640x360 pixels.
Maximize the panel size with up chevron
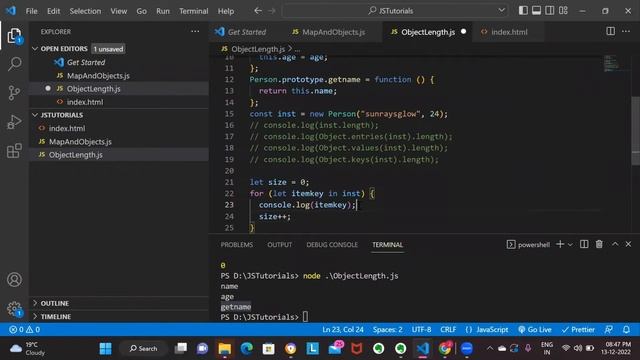[615, 244]
